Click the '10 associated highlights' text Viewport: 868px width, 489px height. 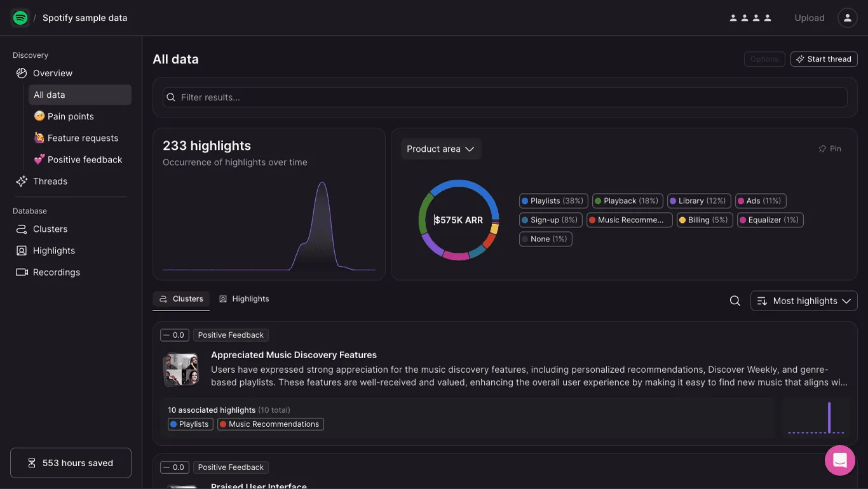(212, 410)
